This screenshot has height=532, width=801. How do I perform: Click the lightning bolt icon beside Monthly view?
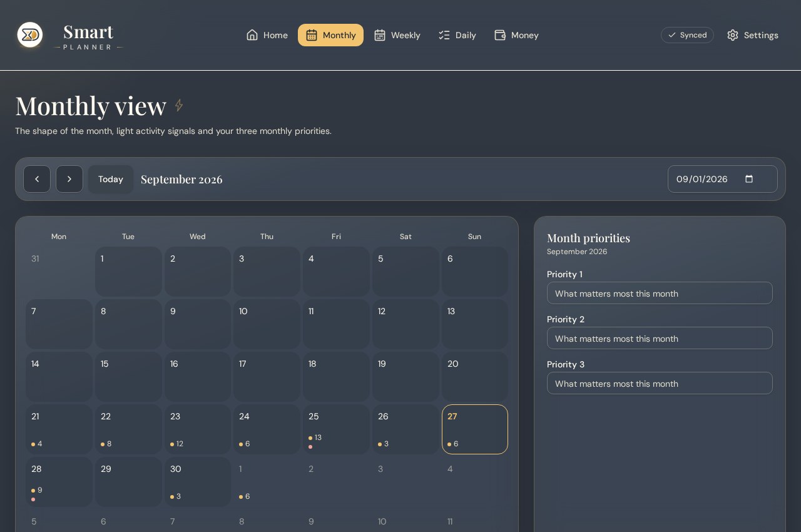(179, 105)
